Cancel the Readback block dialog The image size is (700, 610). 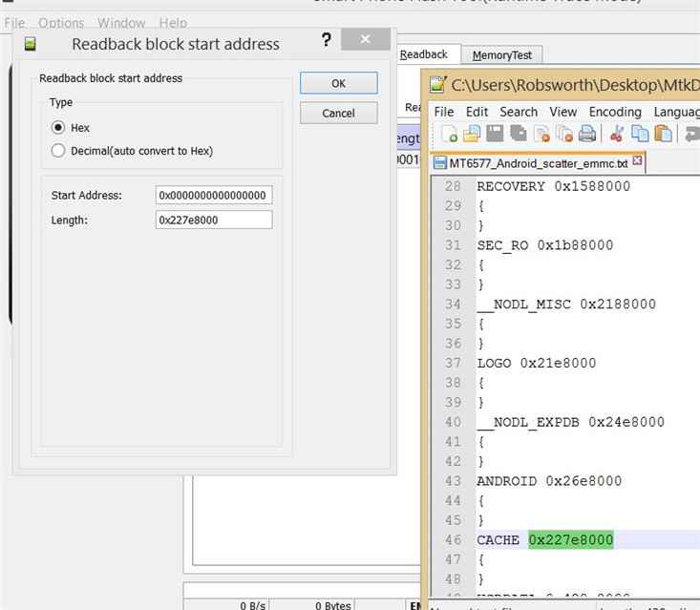pos(338,113)
